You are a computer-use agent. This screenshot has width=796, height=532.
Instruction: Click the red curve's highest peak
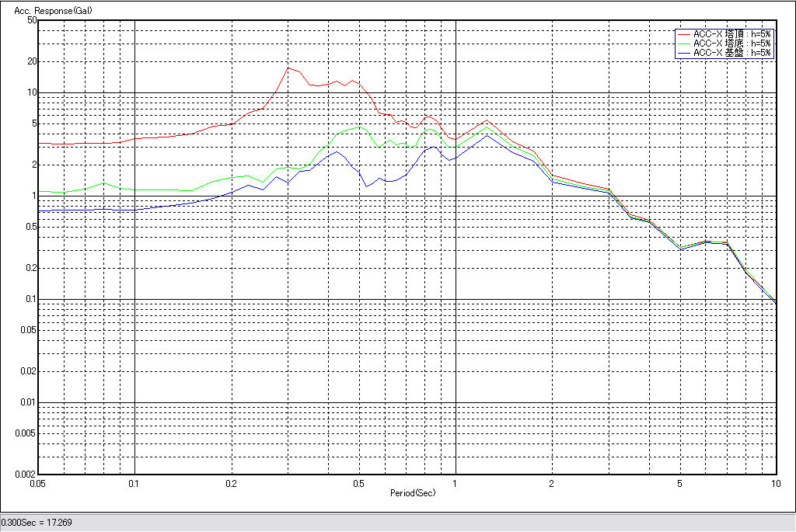[288, 68]
